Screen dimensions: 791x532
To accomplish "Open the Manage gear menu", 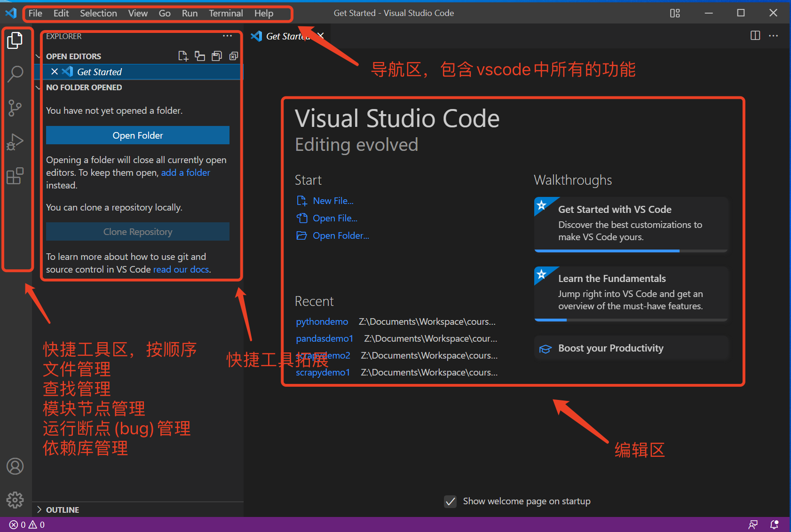I will 15,500.
